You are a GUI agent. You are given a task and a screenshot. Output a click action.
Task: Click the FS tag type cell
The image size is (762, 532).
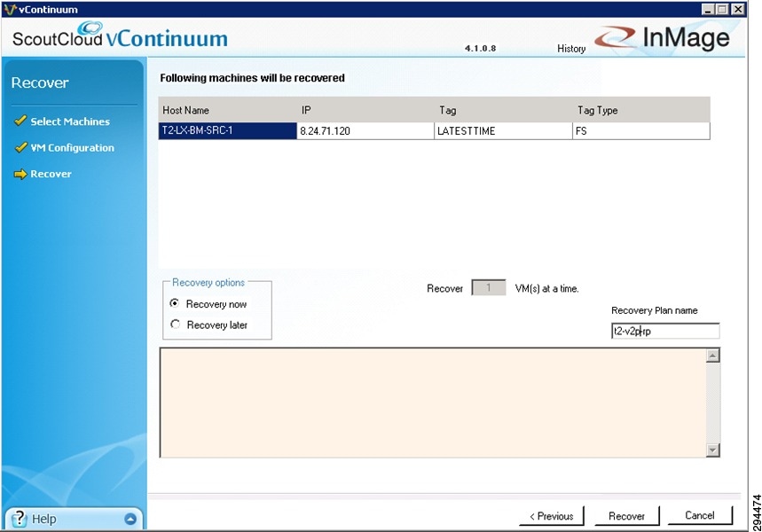click(641, 130)
